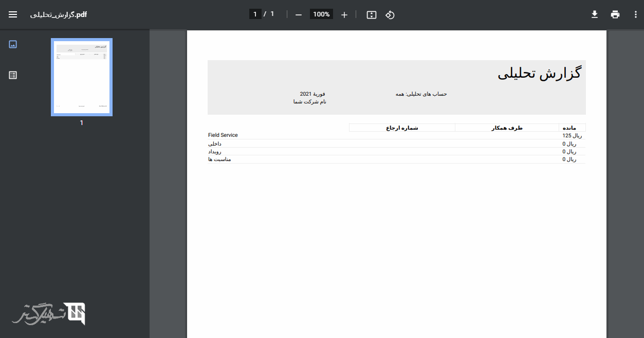
Task: Print the PDF document
Action: pyautogui.click(x=615, y=14)
